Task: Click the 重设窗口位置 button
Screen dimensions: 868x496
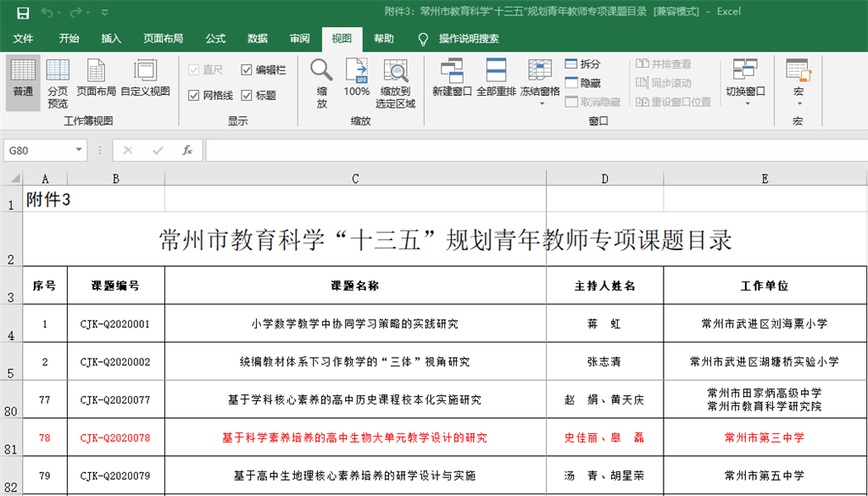Action: 673,102
